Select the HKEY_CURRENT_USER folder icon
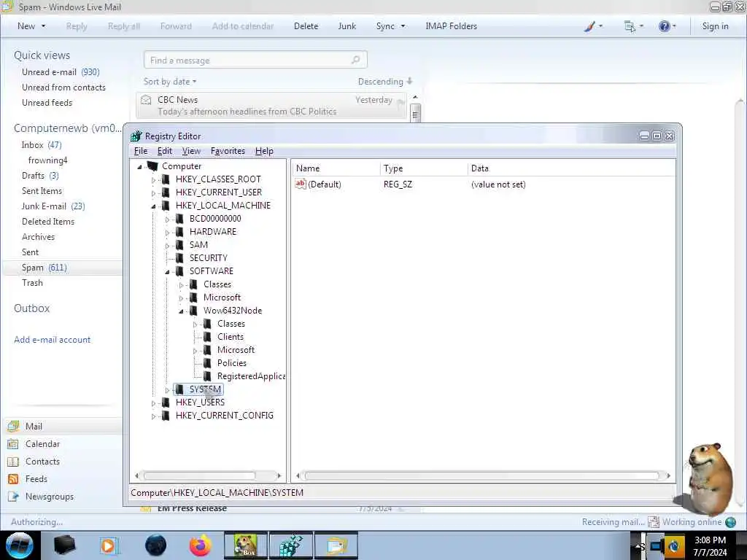 [x=166, y=192]
